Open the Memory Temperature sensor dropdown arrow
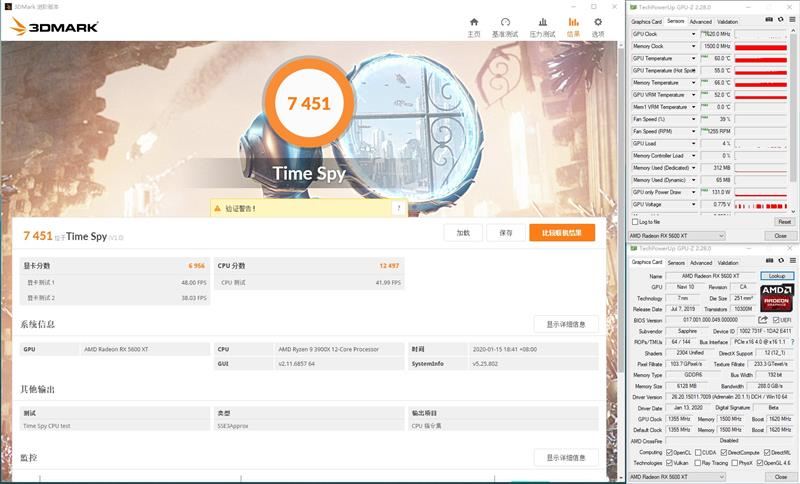 pyautogui.click(x=693, y=83)
